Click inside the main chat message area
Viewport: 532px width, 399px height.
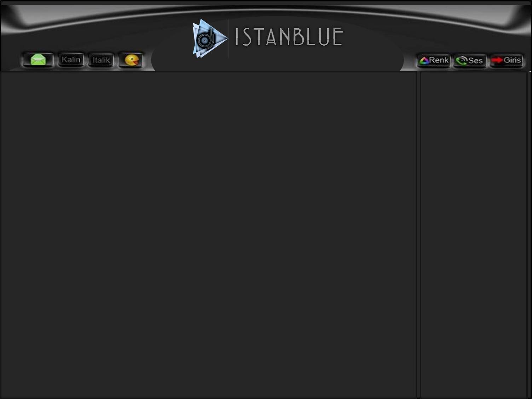pyautogui.click(x=208, y=235)
